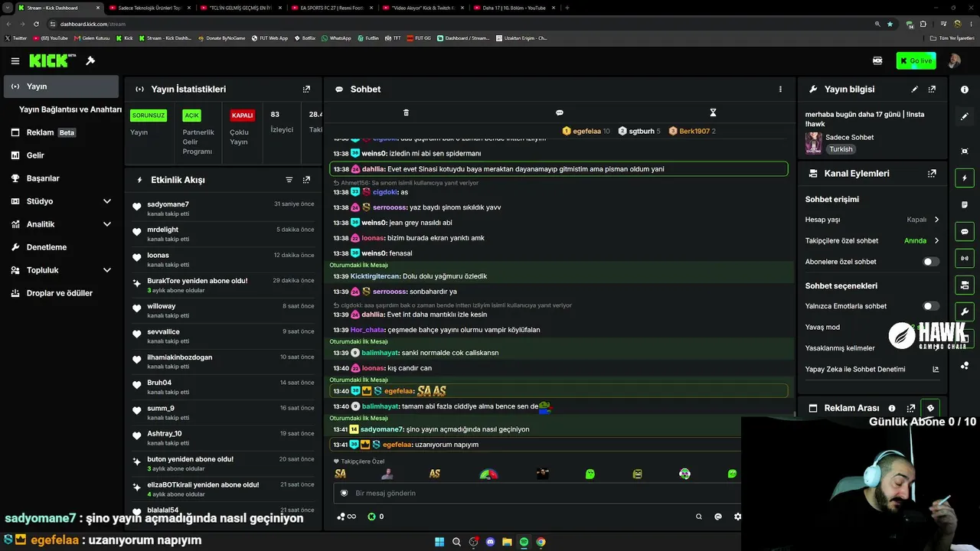
Task: Click the Reklam Arası info icon
Action: click(892, 409)
